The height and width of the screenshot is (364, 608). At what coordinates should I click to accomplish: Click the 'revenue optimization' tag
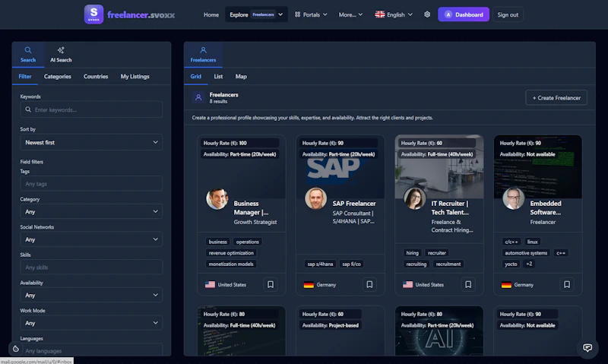tap(231, 253)
